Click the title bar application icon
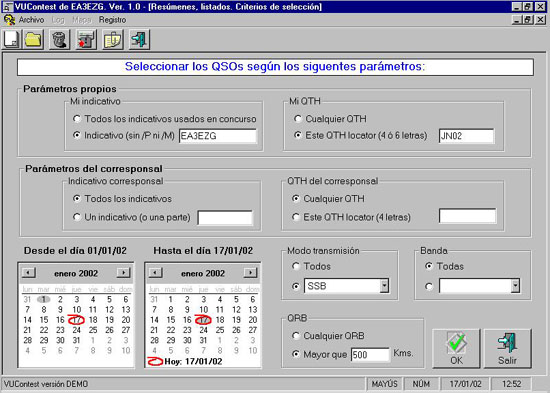This screenshot has height=393, width=550. 7,7
